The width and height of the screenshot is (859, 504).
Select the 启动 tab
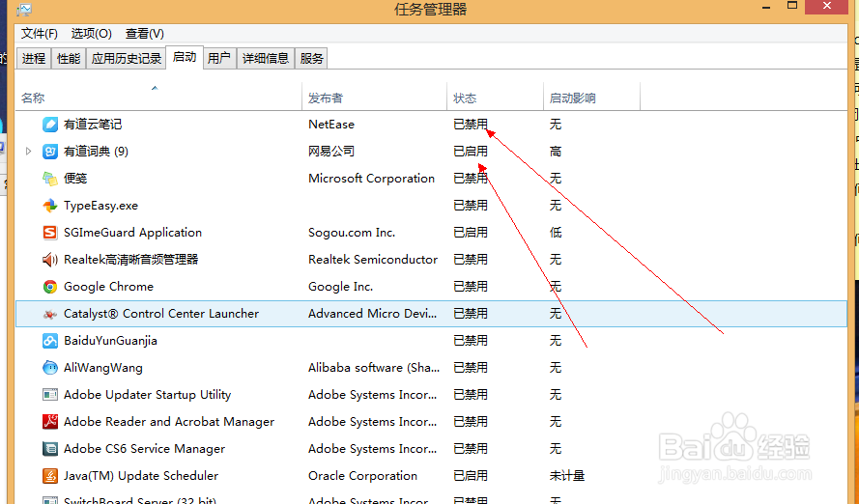[x=184, y=57]
